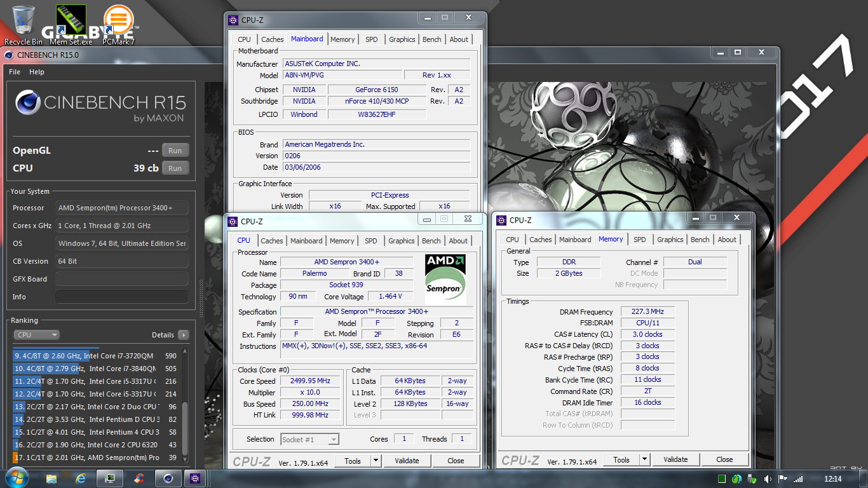Switch to Mainboard tab in Memory CPU-Z window
The image size is (868, 488).
click(575, 240)
